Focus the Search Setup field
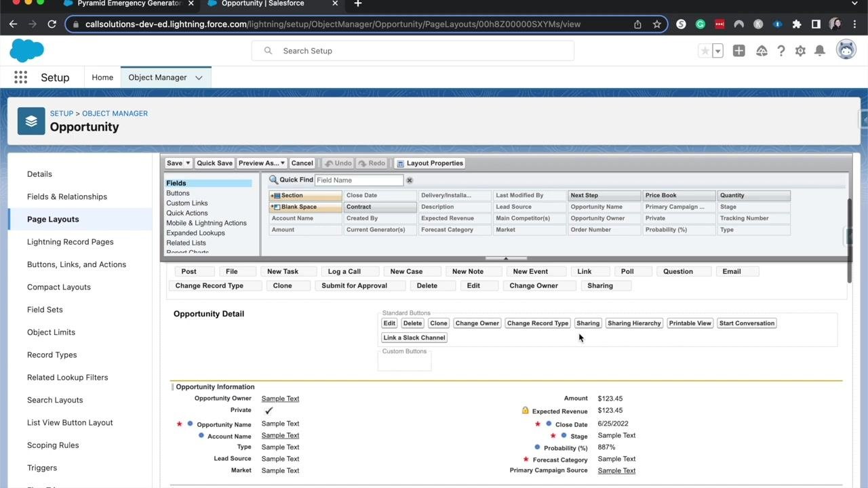 tap(413, 51)
